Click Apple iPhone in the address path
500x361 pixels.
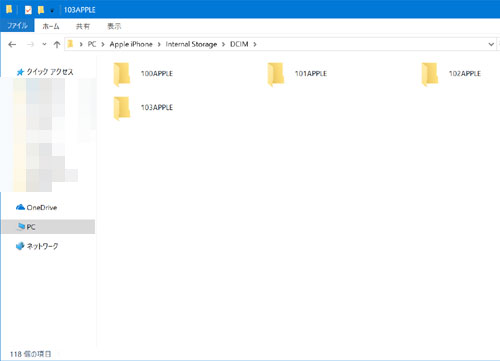[x=131, y=44]
